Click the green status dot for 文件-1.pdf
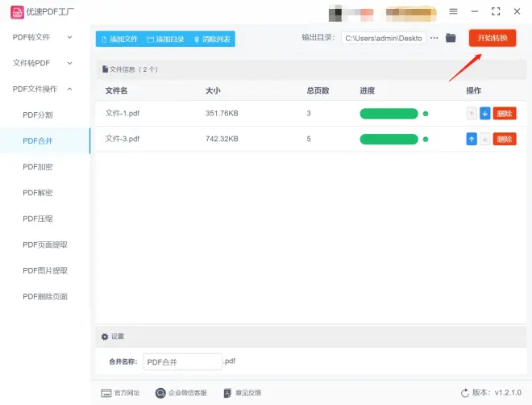This screenshot has width=532, height=405. (426, 114)
